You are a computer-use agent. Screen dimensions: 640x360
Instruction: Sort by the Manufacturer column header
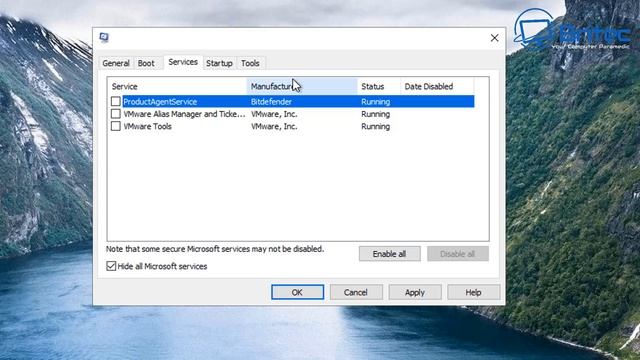pos(302,87)
